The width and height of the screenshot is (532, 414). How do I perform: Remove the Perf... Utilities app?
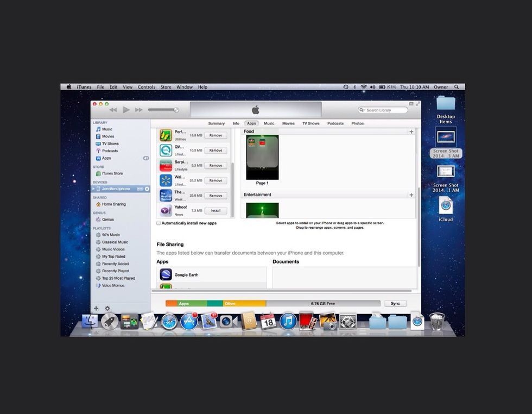pos(216,135)
